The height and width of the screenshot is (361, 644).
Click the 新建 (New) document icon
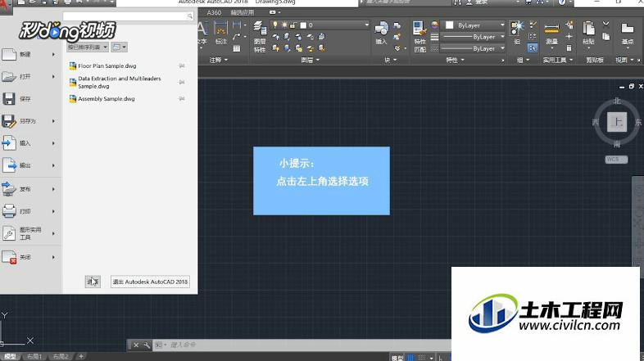(9, 54)
